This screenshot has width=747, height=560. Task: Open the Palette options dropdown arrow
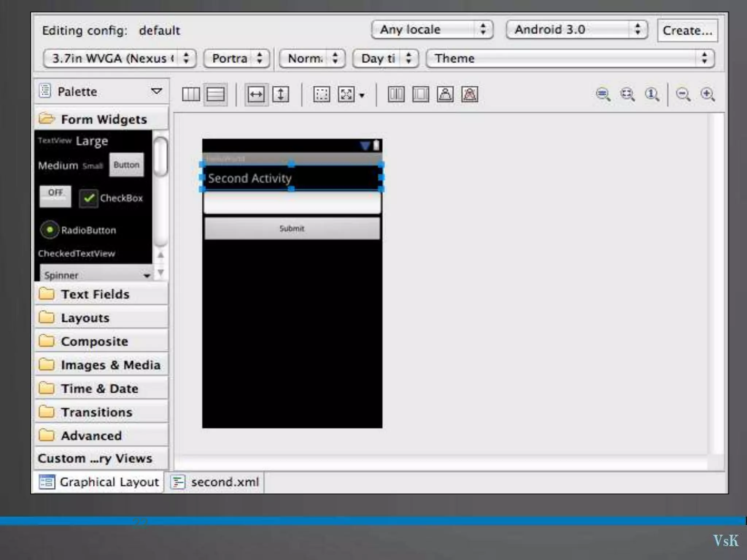pos(156,91)
